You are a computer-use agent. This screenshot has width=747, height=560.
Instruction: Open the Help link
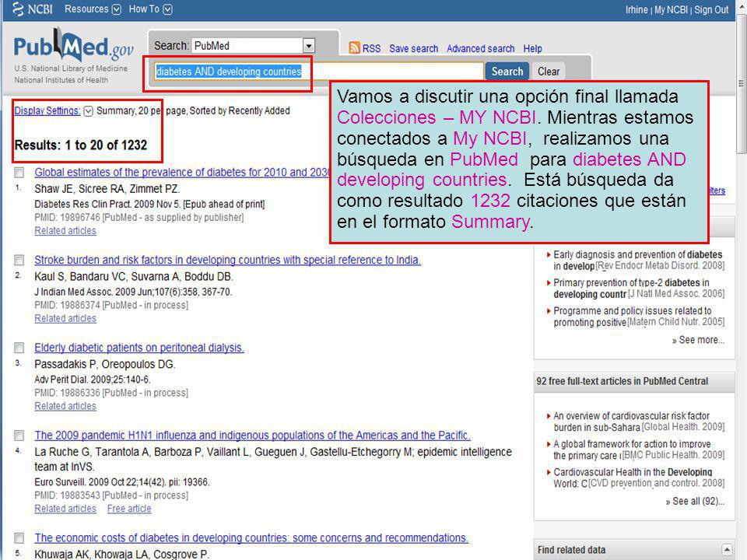click(532, 48)
